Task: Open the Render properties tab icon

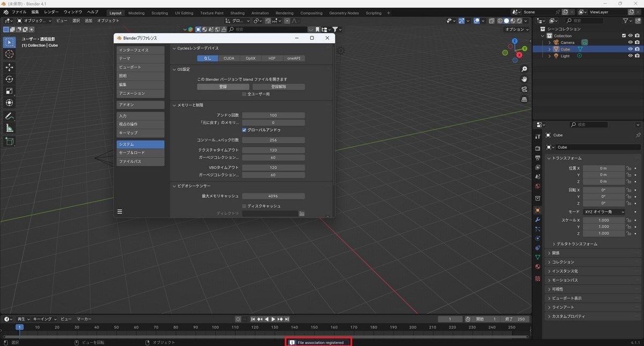Action: click(x=537, y=148)
